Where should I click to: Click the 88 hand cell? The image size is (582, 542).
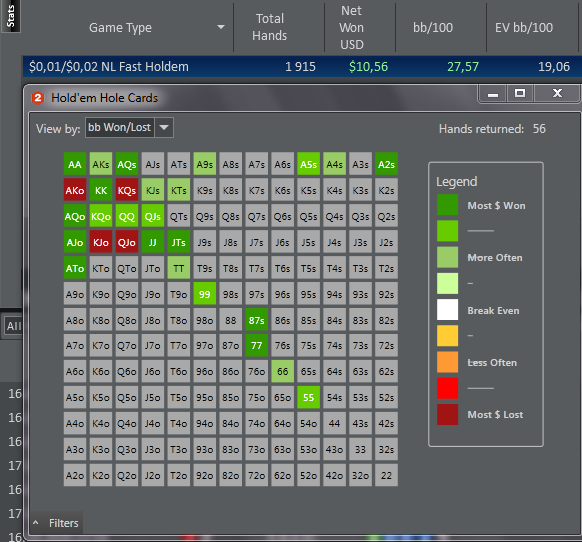tap(230, 320)
